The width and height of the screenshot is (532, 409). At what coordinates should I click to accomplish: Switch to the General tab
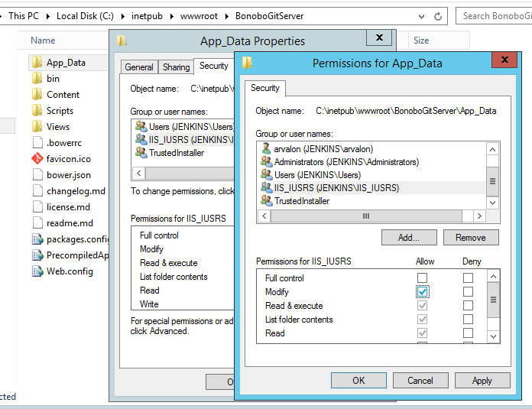point(139,67)
